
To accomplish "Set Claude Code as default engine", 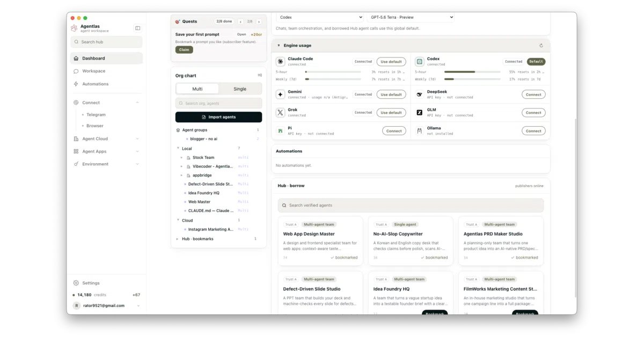I will (x=391, y=62).
